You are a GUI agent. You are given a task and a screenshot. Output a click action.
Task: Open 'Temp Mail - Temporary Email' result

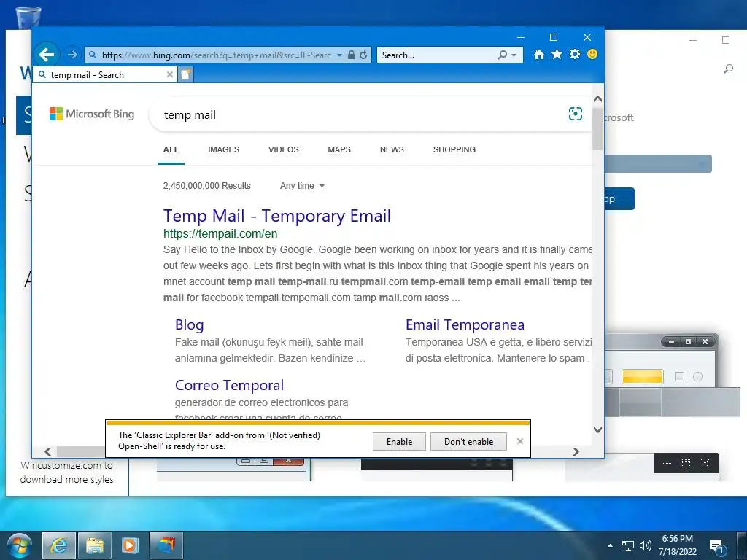tap(276, 216)
